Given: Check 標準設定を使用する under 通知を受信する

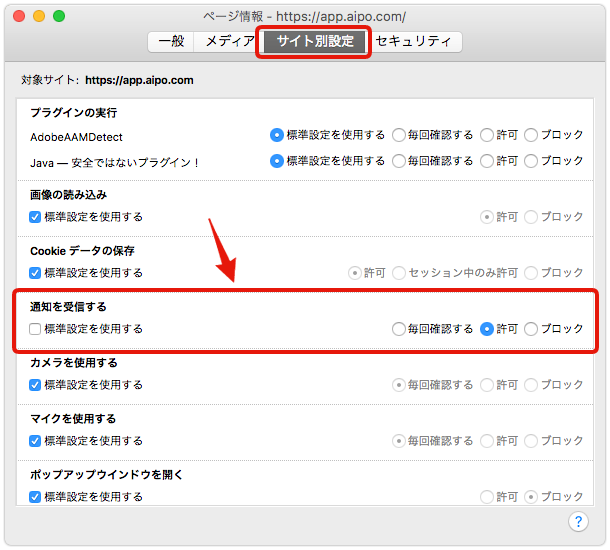Looking at the screenshot, I should pos(35,329).
